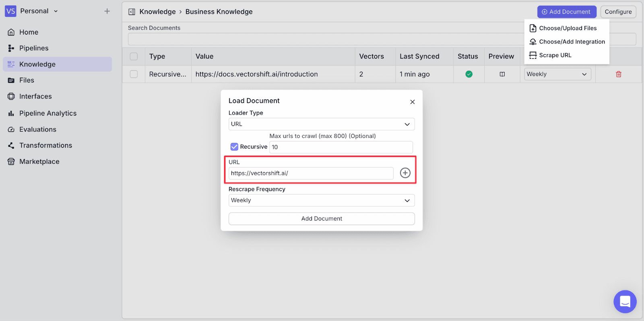Click the VS workspace logo icon

click(10, 11)
